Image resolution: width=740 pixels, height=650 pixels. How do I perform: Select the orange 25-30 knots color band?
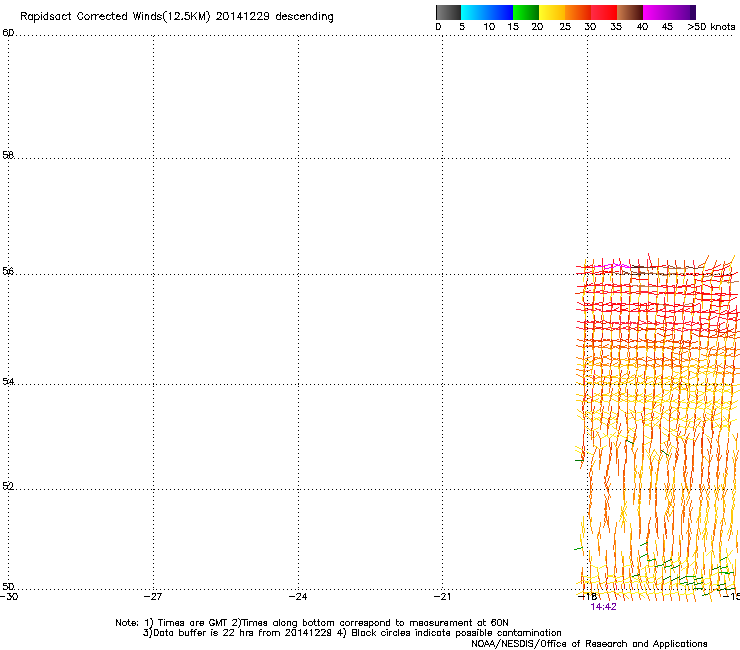coord(578,12)
